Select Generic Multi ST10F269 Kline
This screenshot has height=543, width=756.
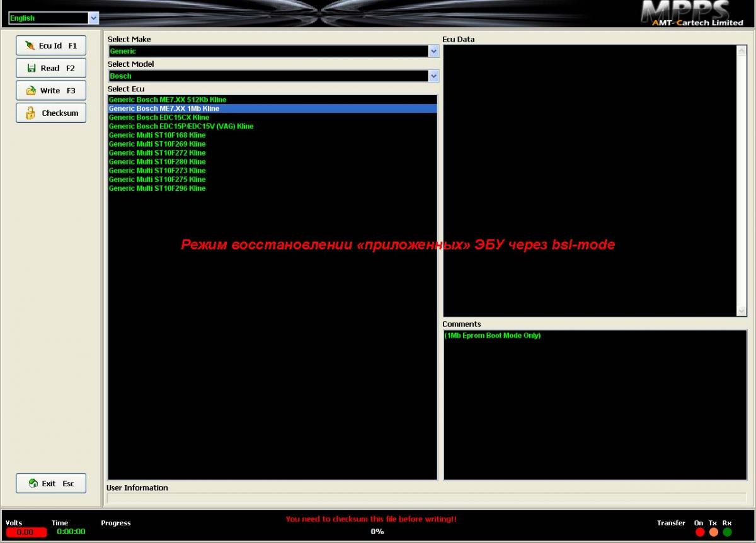[272, 144]
